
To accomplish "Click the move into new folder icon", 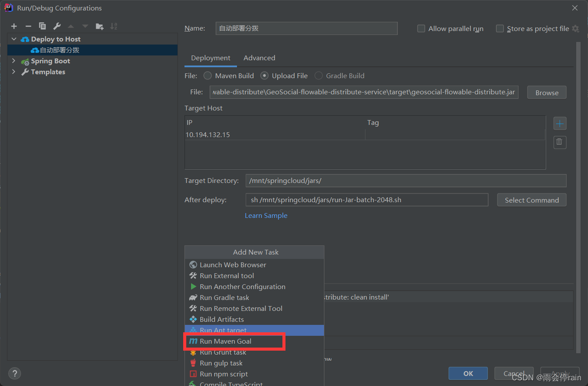I will (100, 26).
